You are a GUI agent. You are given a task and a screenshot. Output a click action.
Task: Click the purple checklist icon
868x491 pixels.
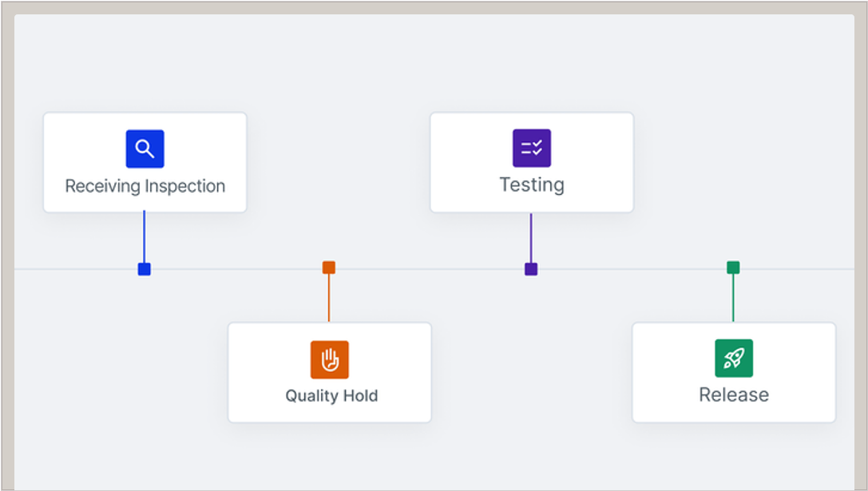click(531, 148)
